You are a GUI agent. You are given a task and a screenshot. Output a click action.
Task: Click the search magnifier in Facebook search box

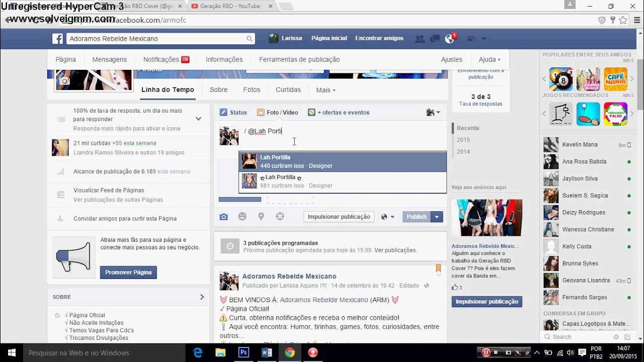(x=249, y=39)
